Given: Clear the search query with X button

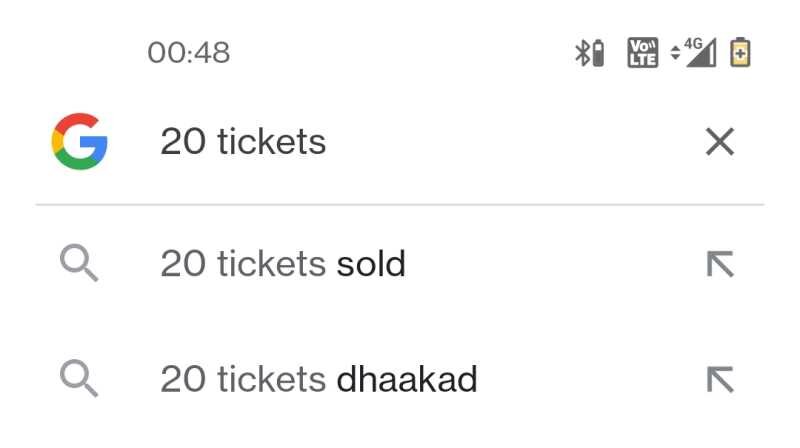Looking at the screenshot, I should pos(720,142).
